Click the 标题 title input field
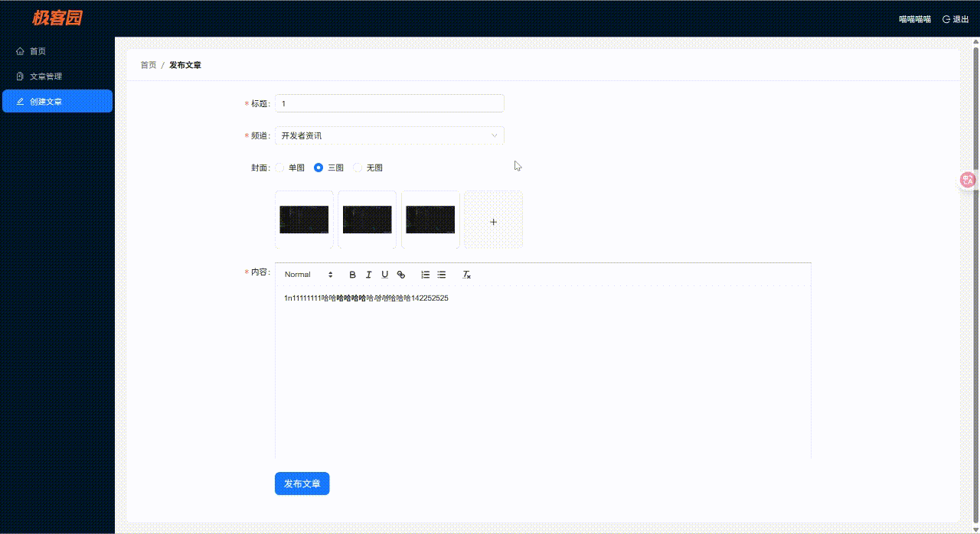The image size is (980, 534). click(389, 103)
